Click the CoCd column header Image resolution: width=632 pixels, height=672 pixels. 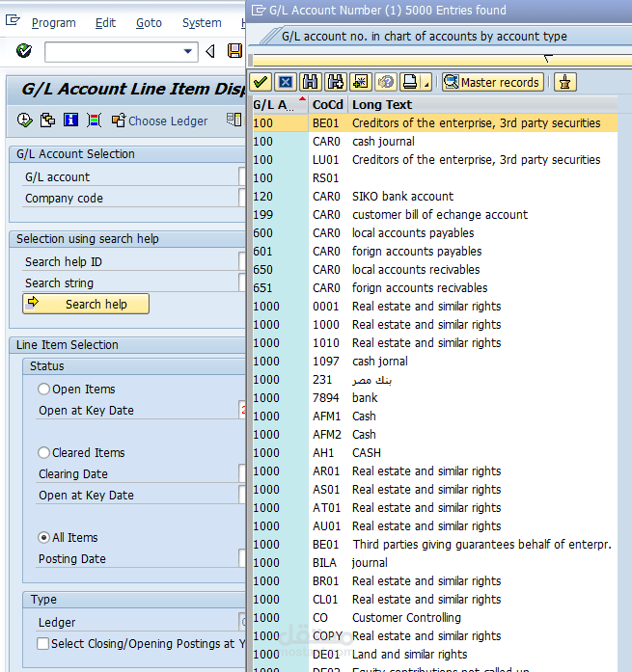[328, 104]
